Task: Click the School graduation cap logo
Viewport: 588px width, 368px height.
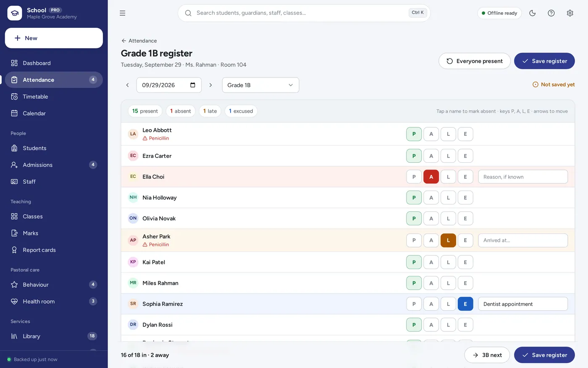Action: 15,13
